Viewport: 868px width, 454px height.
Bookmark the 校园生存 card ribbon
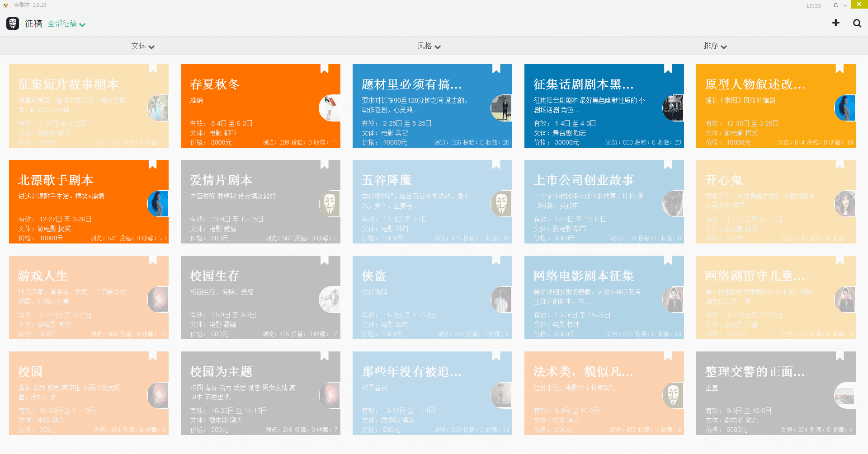pos(324,260)
